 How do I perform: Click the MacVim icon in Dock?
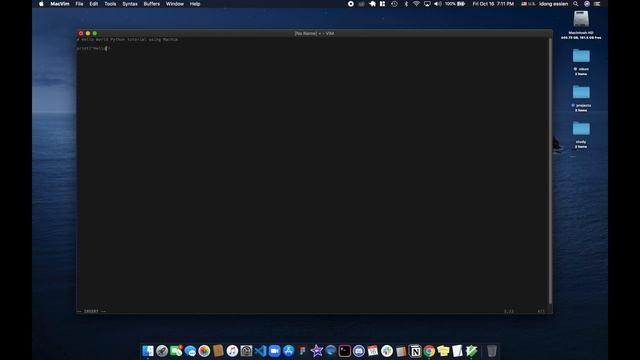click(471, 351)
